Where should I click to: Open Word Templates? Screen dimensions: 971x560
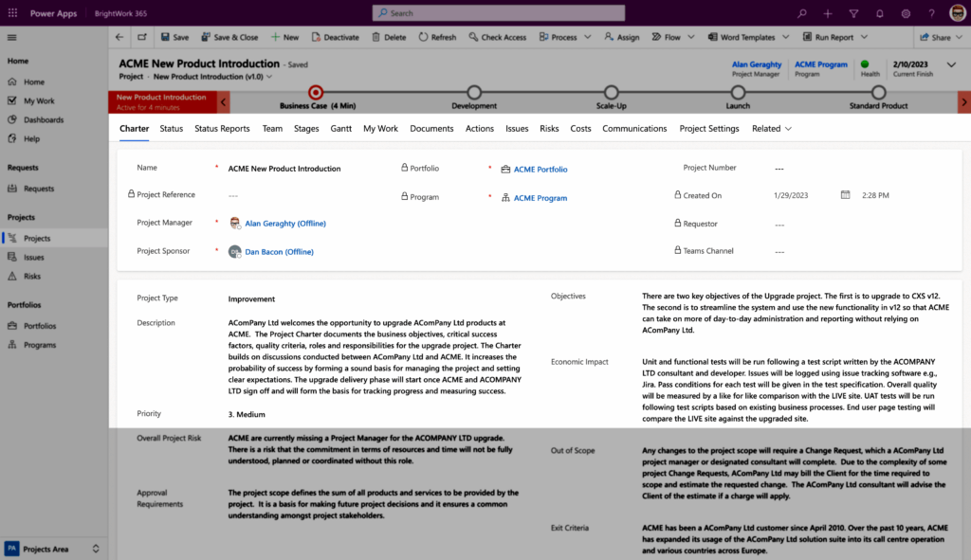[x=744, y=36]
